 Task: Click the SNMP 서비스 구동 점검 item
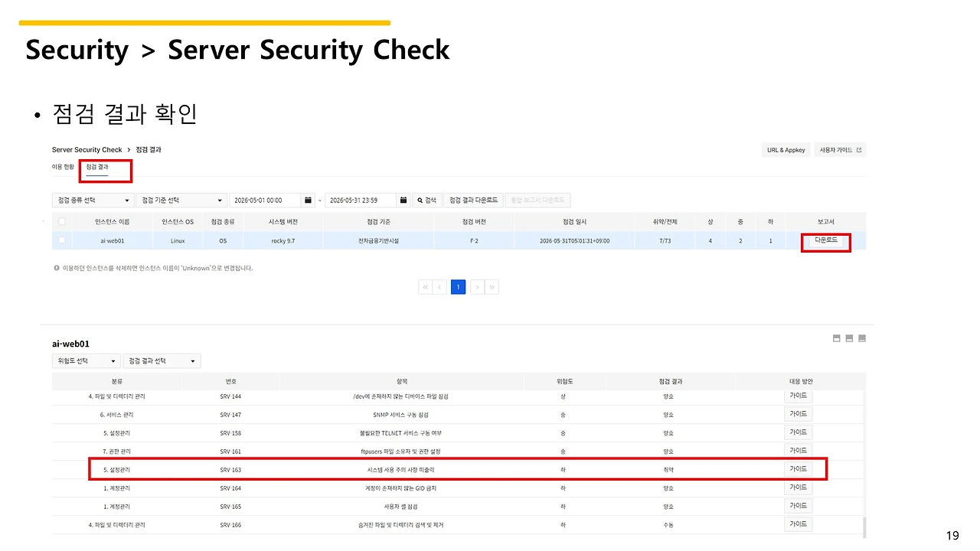401,414
